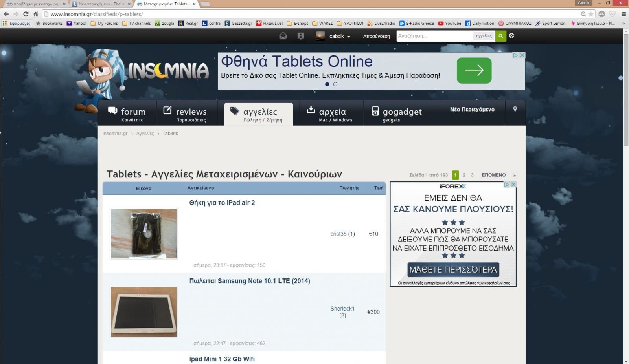The width and height of the screenshot is (629, 364).
Task: Open iPad air 2 case thumbnail
Action: point(144,234)
